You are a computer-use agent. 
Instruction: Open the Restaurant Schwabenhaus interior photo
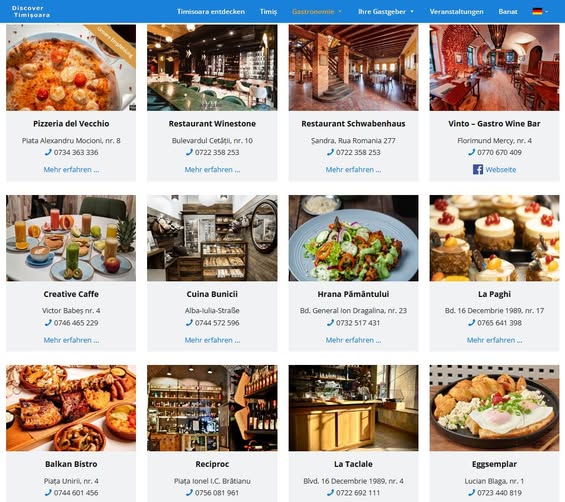coord(353,67)
